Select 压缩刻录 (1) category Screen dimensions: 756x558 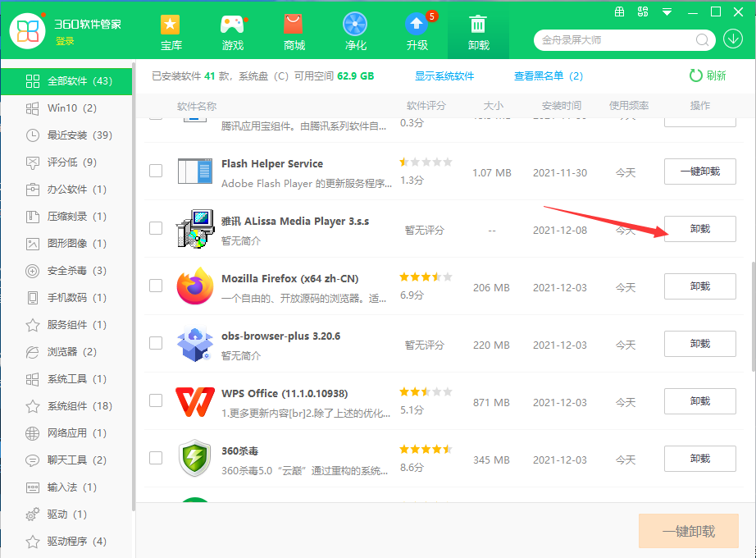(x=66, y=217)
